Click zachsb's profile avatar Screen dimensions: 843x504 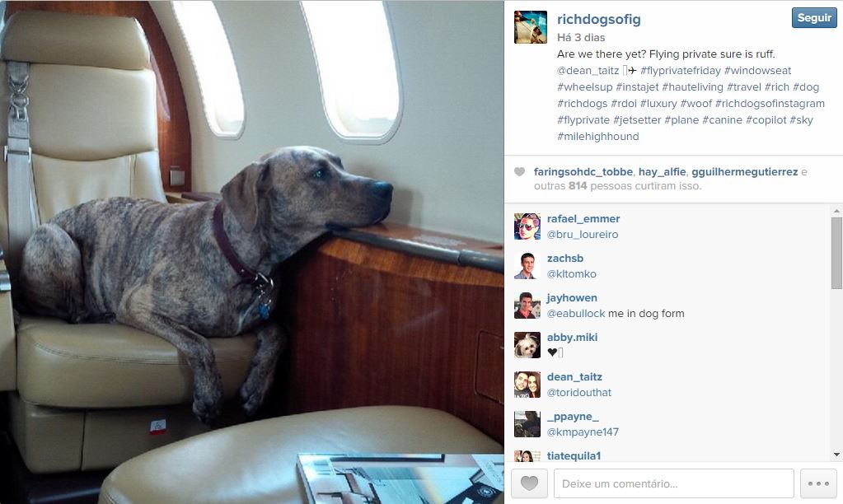tap(527, 266)
